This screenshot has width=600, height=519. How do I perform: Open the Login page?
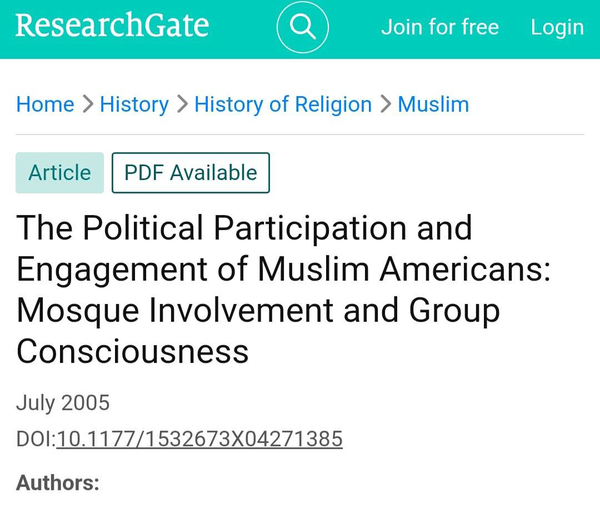pos(557,28)
